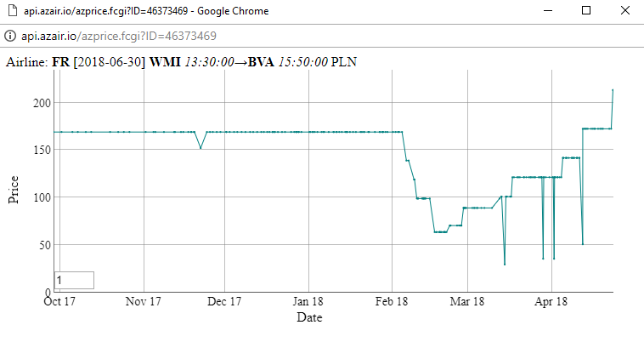
Task: Close the azprice popup window
Action: point(625,11)
